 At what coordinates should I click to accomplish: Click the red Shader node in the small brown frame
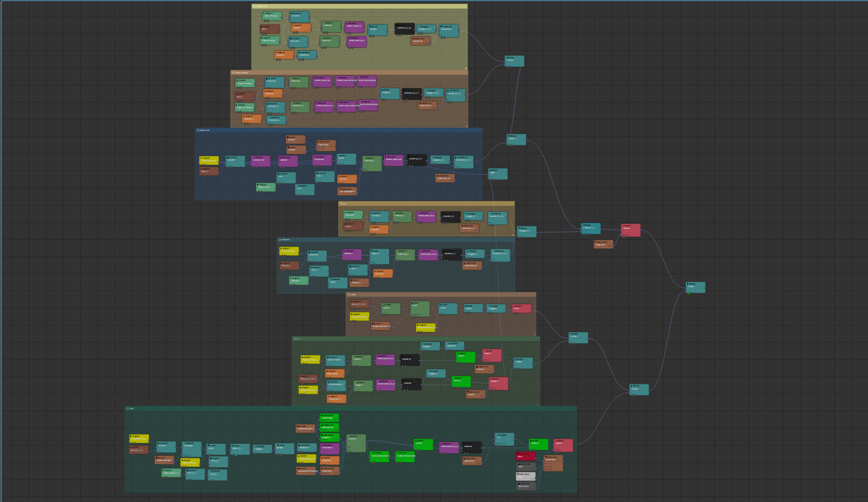[522, 309]
